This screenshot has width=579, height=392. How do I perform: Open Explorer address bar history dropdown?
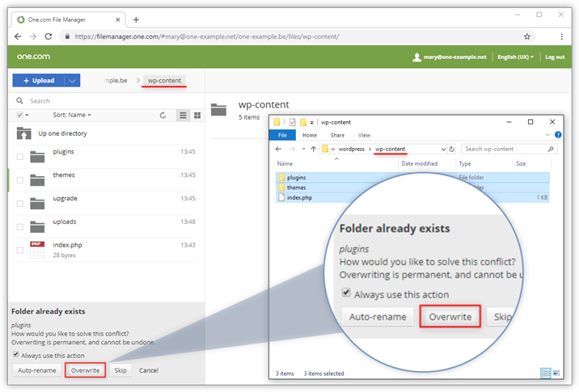pyautogui.click(x=443, y=150)
